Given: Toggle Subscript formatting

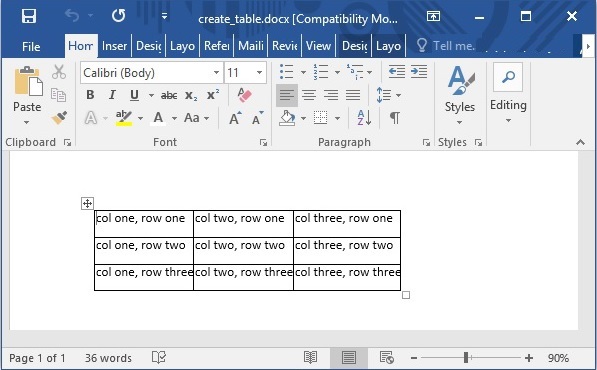Looking at the screenshot, I should (191, 95).
